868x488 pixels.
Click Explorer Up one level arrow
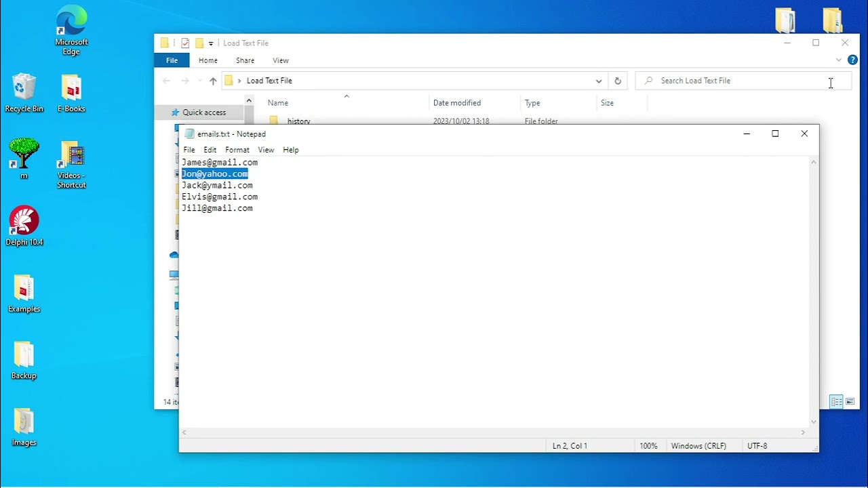point(213,81)
